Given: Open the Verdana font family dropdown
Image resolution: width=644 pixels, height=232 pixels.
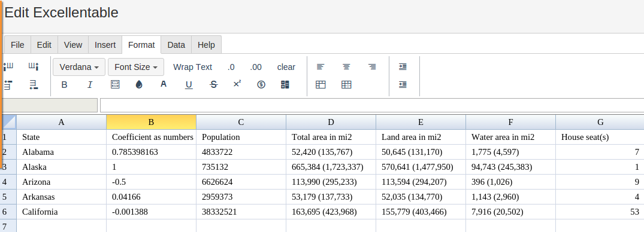Looking at the screenshot, I should tap(79, 67).
